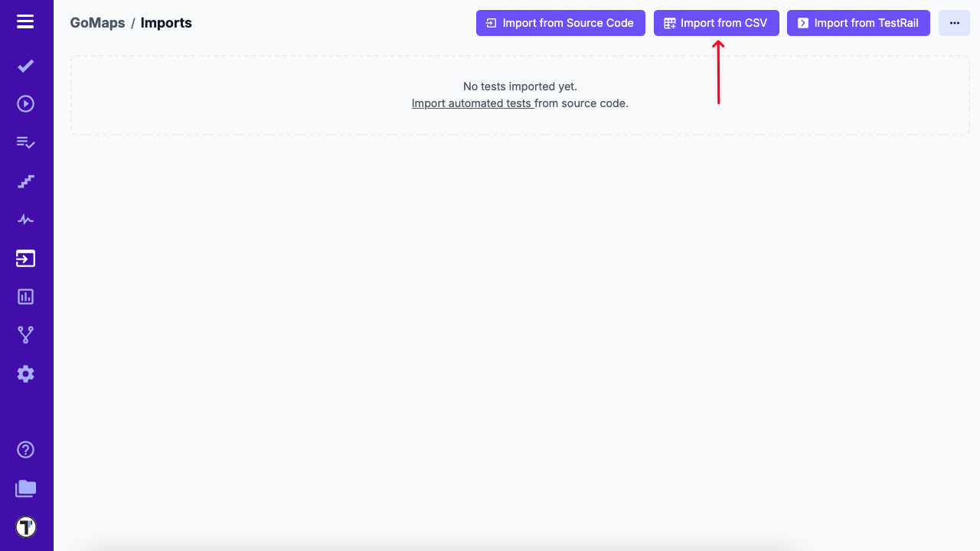The width and height of the screenshot is (980, 551).
Task: Open project Settings via gear icon
Action: pyautogui.click(x=25, y=373)
